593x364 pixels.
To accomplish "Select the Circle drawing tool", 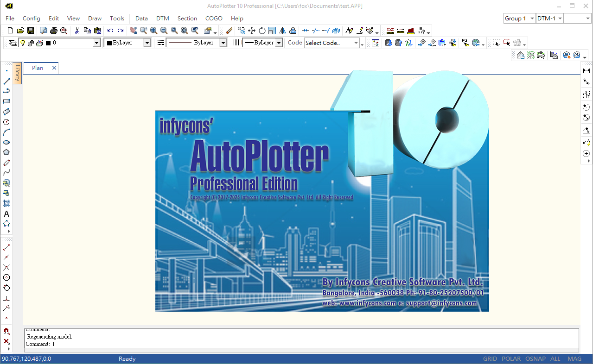I will pyautogui.click(x=6, y=122).
